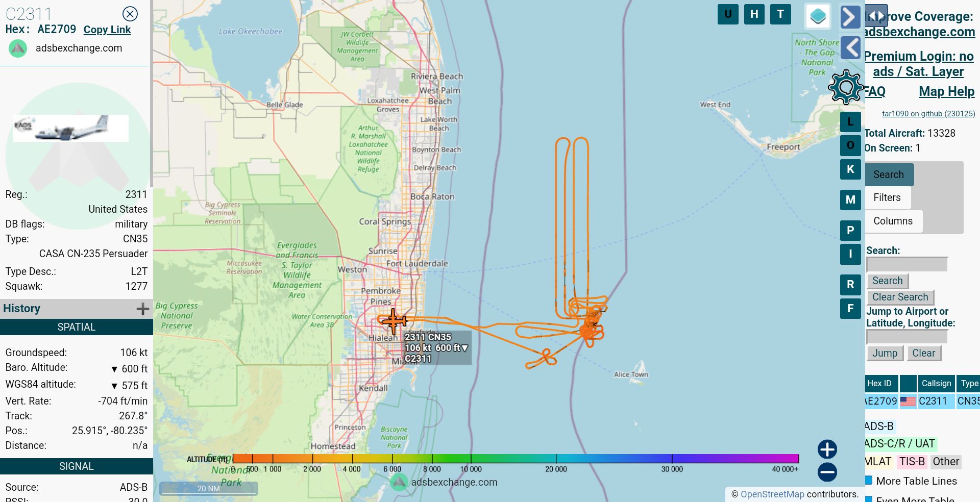This screenshot has width=980, height=502.
Task: Sort table by Hex ID column
Action: tap(881, 384)
